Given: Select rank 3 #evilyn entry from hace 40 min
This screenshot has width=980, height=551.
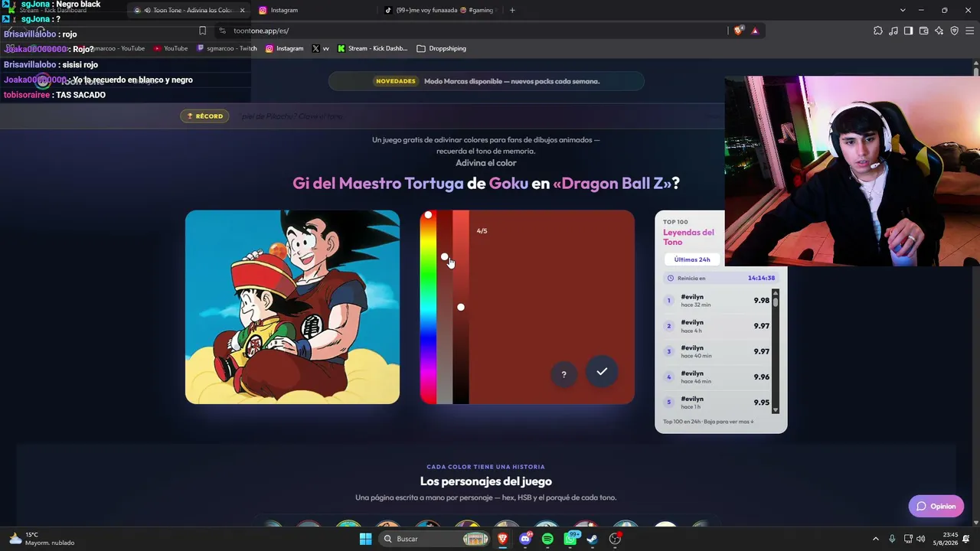Looking at the screenshot, I should click(x=717, y=351).
